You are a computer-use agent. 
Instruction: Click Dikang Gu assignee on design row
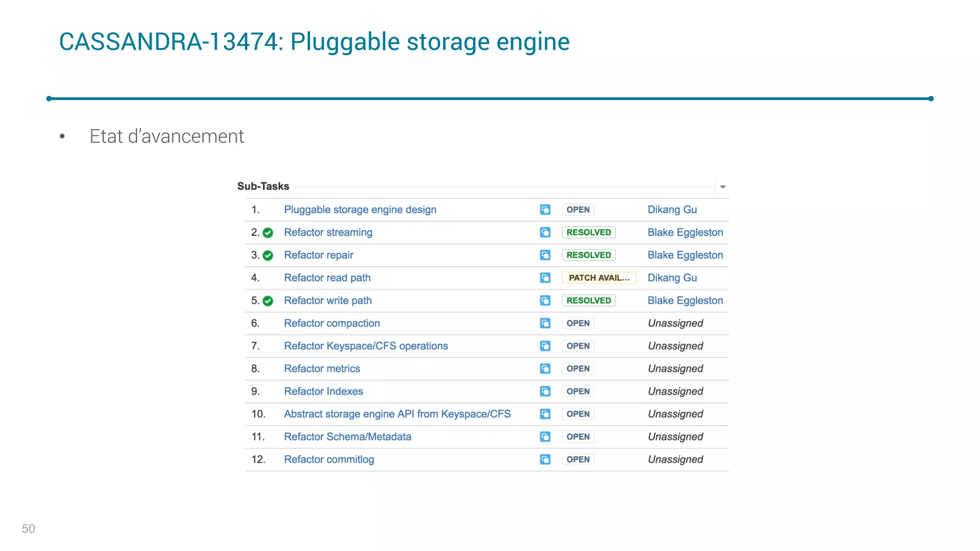click(672, 209)
